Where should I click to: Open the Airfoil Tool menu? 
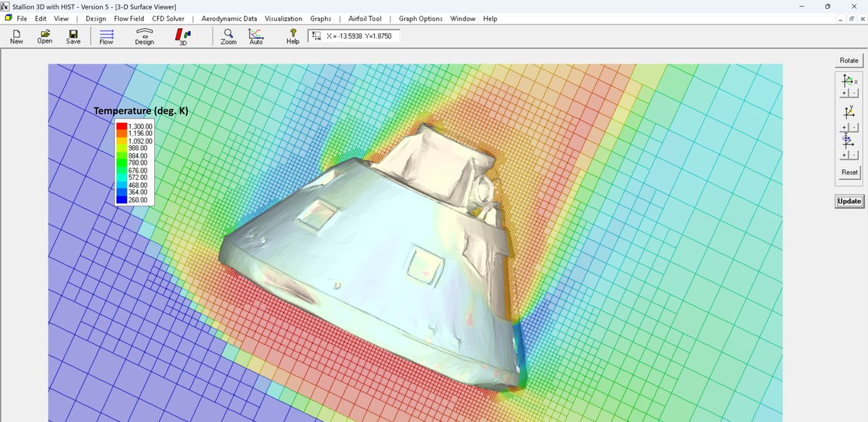pyautogui.click(x=364, y=19)
